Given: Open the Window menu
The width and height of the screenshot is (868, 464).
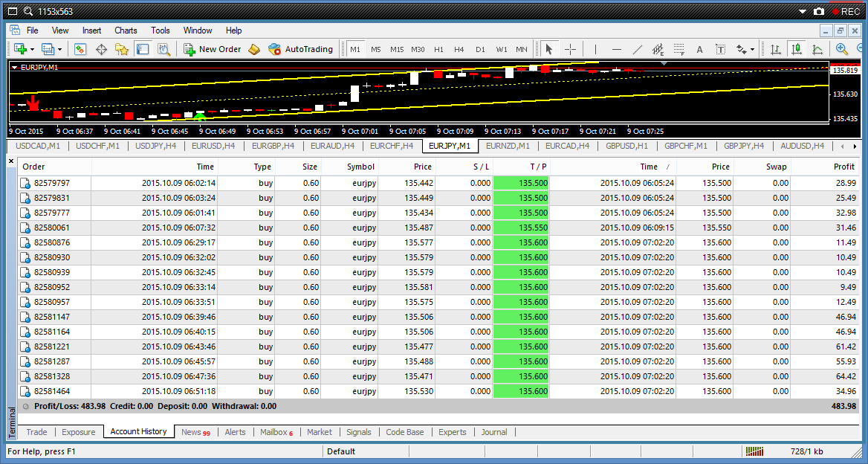Looking at the screenshot, I should (x=198, y=30).
